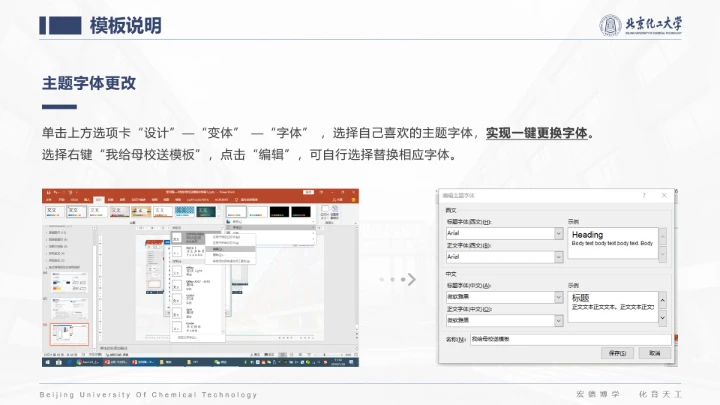The image size is (720, 405).
Task: Open the 文件 tab in PowerPoint ribbon
Action: [49, 200]
